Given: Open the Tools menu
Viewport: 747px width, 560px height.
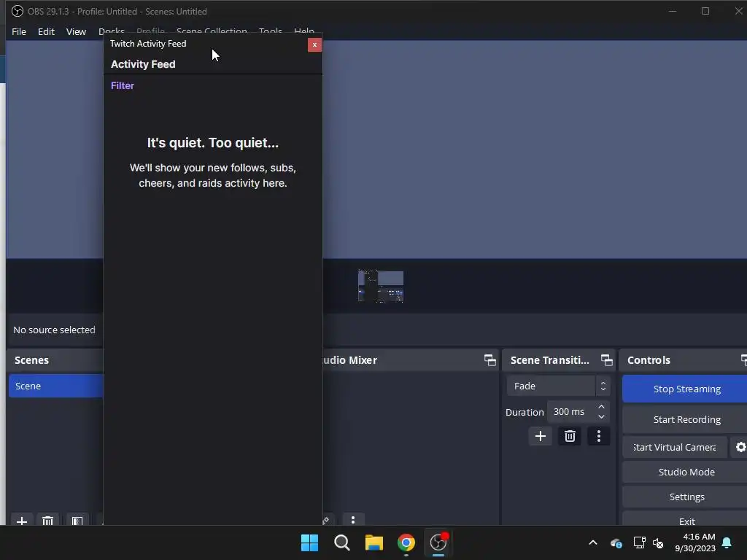Looking at the screenshot, I should pos(270,31).
